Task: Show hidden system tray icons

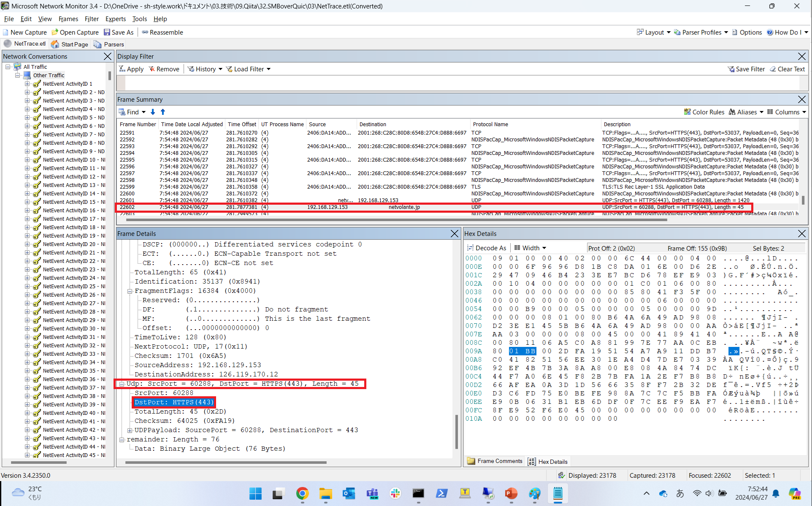Action: pyautogui.click(x=646, y=493)
